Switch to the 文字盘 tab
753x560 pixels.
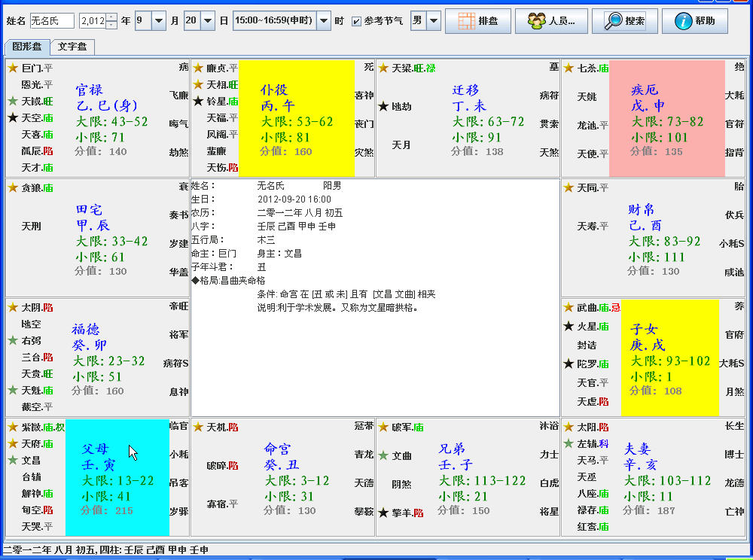click(72, 47)
